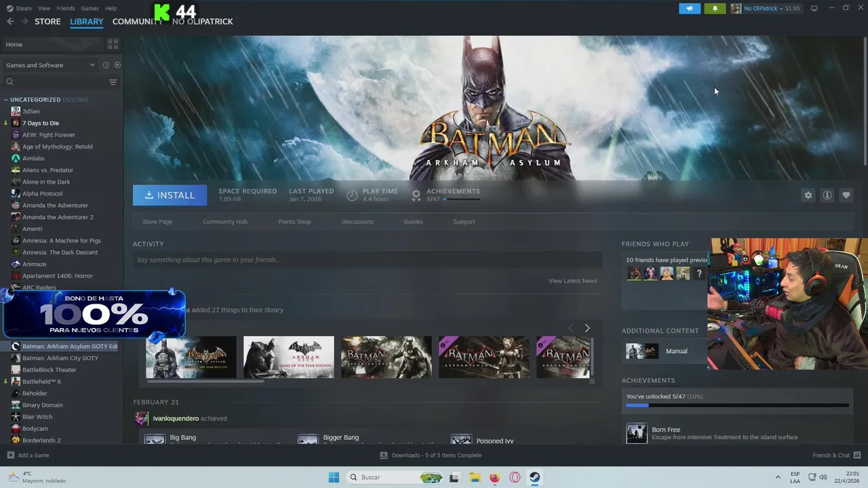Open the Help menu

(111, 8)
